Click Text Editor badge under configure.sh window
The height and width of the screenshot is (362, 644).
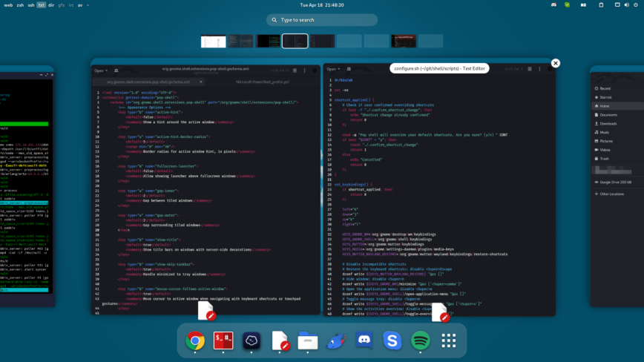(440, 312)
